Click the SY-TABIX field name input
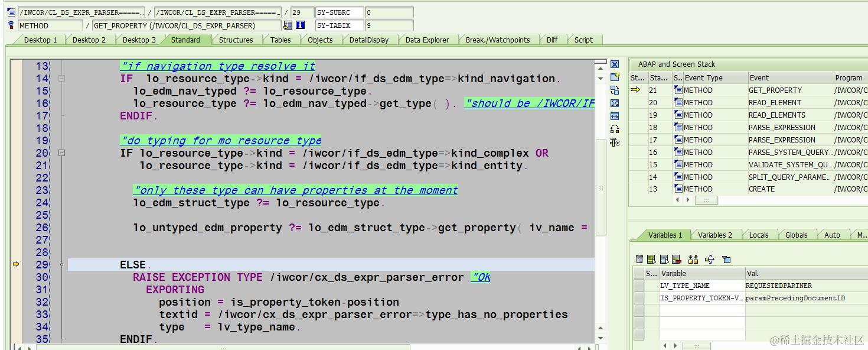The height and width of the screenshot is (350, 868). click(x=339, y=25)
